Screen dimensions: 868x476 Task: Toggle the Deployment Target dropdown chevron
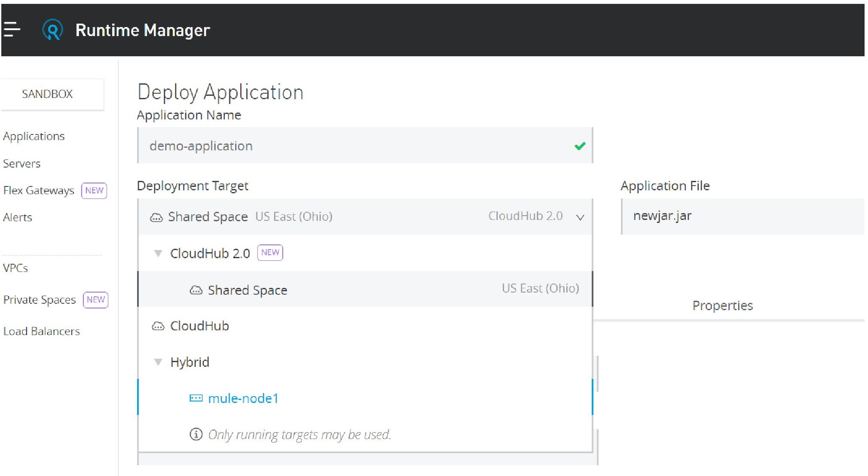click(580, 217)
